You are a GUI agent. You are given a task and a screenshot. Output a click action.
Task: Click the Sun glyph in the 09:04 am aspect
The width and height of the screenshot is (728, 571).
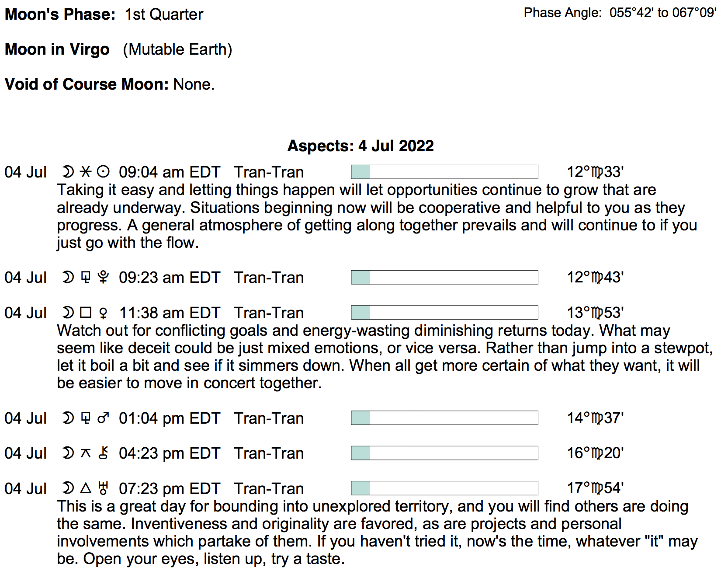click(103, 172)
